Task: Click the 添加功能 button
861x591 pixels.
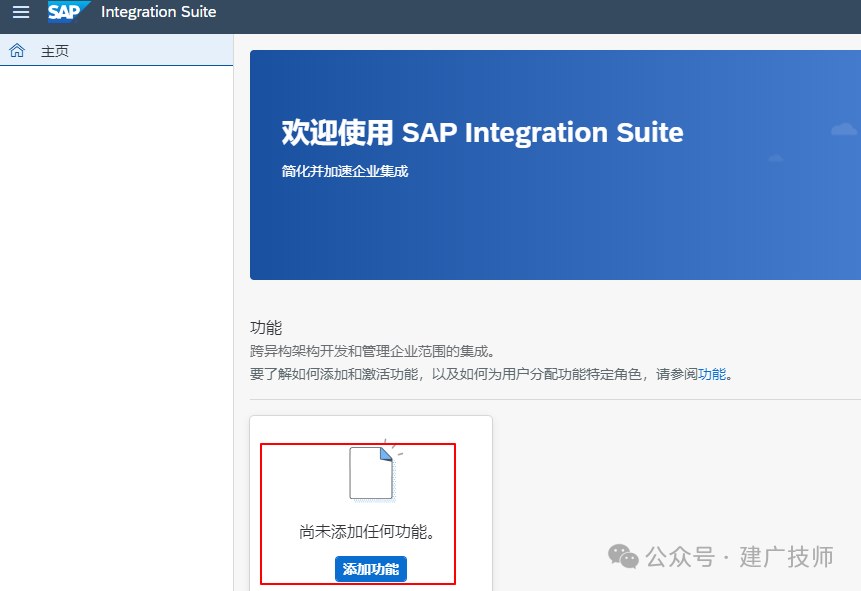Action: point(371,569)
